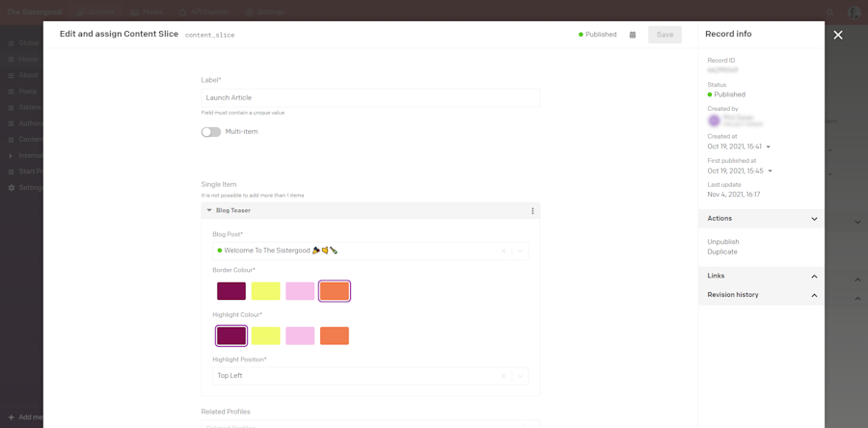Toggle the Revision history section chevron
The height and width of the screenshot is (428, 868).
tap(814, 295)
